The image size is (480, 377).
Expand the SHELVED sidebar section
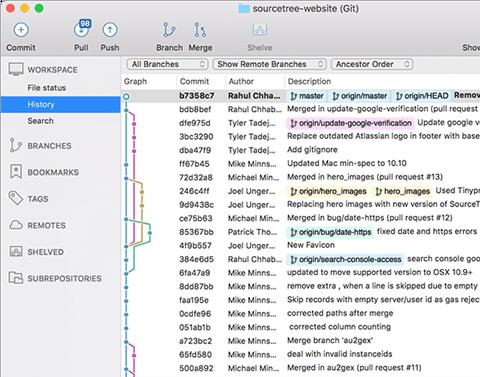coord(45,252)
